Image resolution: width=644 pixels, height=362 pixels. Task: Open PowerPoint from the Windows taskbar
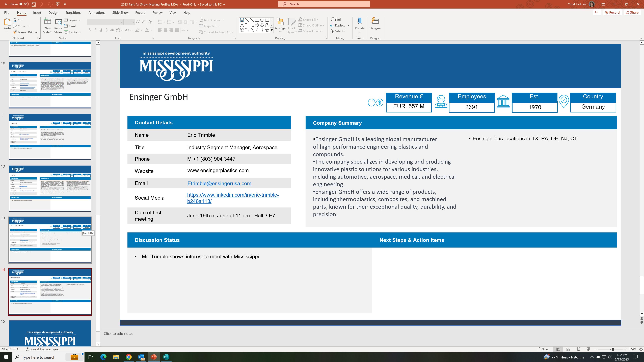click(x=153, y=357)
